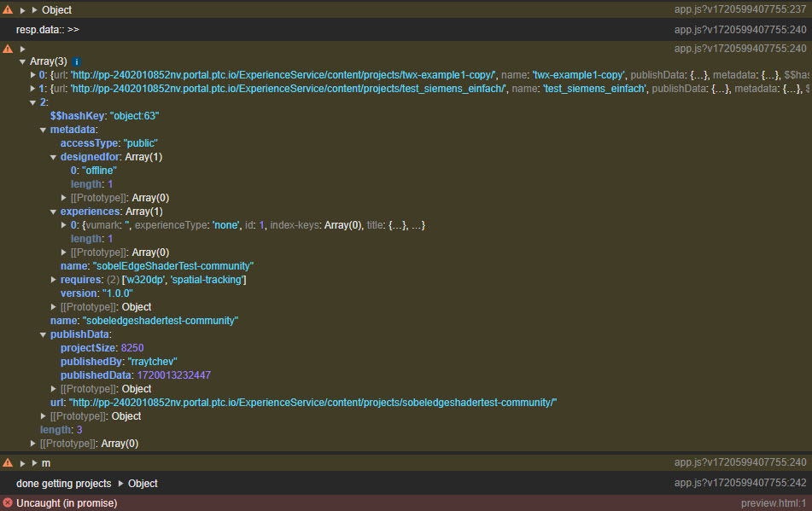Viewport: 812px width, 511px height.
Task: Collapse the publishData object
Action: (43, 334)
